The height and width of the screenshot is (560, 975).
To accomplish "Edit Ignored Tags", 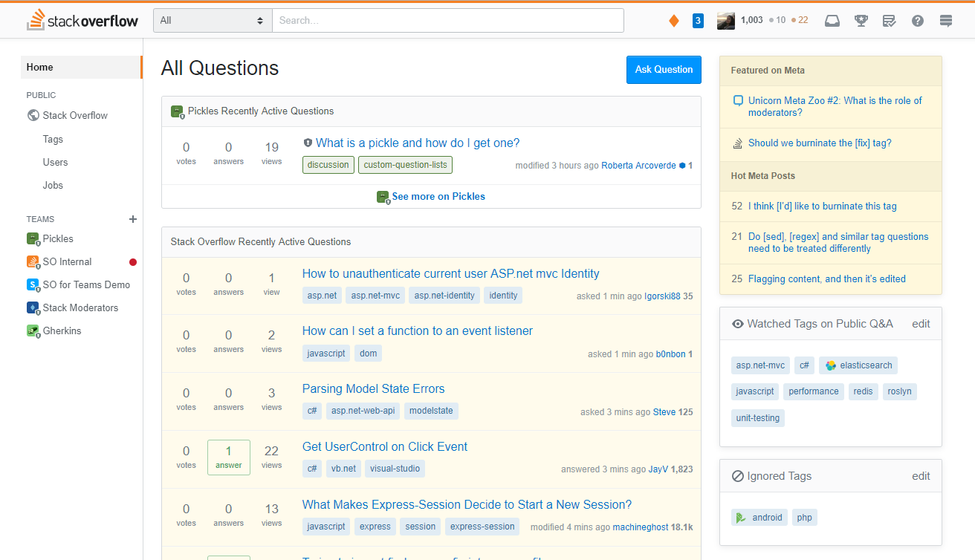I will click(x=921, y=476).
